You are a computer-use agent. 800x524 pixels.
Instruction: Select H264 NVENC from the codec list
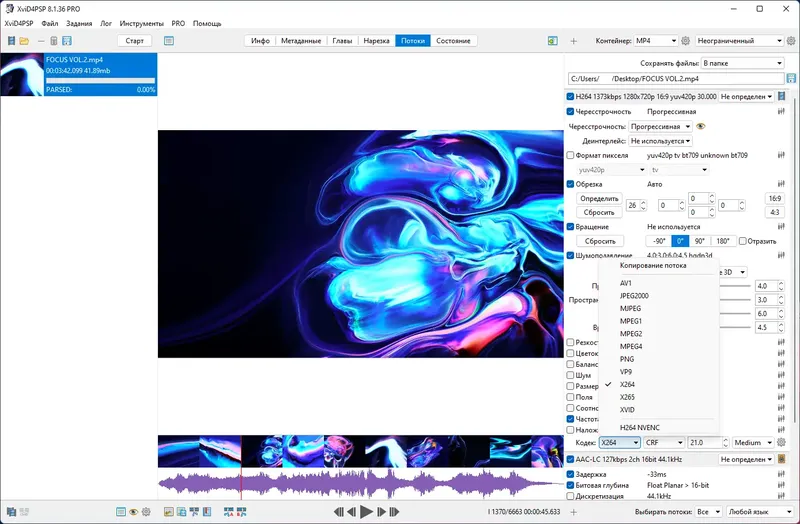658,428
